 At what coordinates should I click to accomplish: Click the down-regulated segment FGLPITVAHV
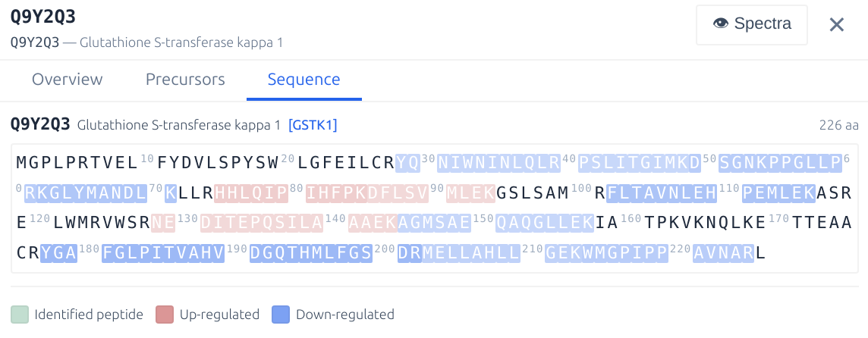click(x=163, y=253)
